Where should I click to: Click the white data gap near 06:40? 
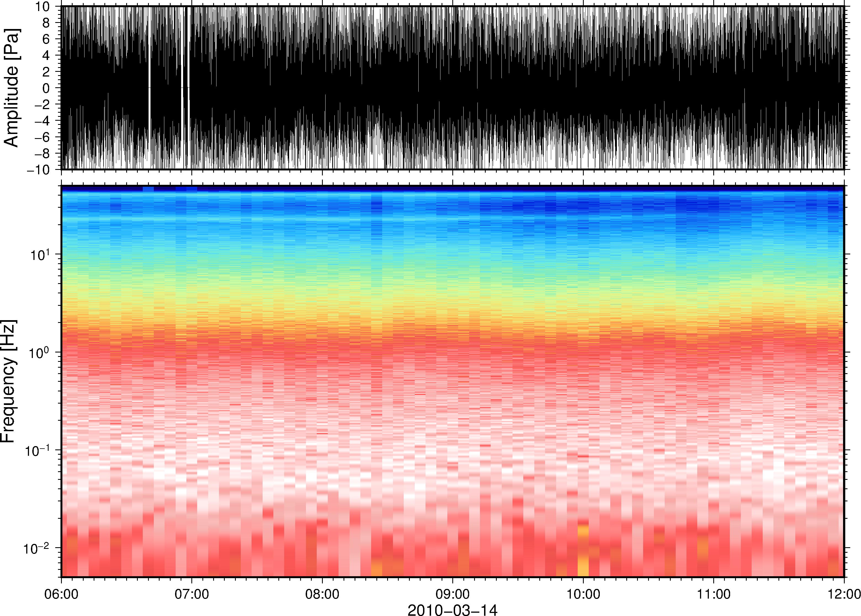click(150, 88)
